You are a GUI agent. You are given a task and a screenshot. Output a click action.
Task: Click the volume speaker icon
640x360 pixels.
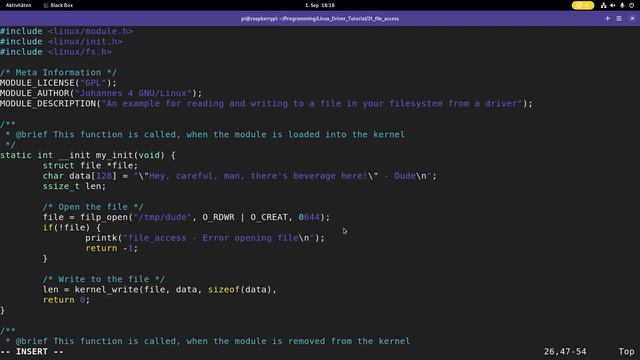(x=613, y=5)
